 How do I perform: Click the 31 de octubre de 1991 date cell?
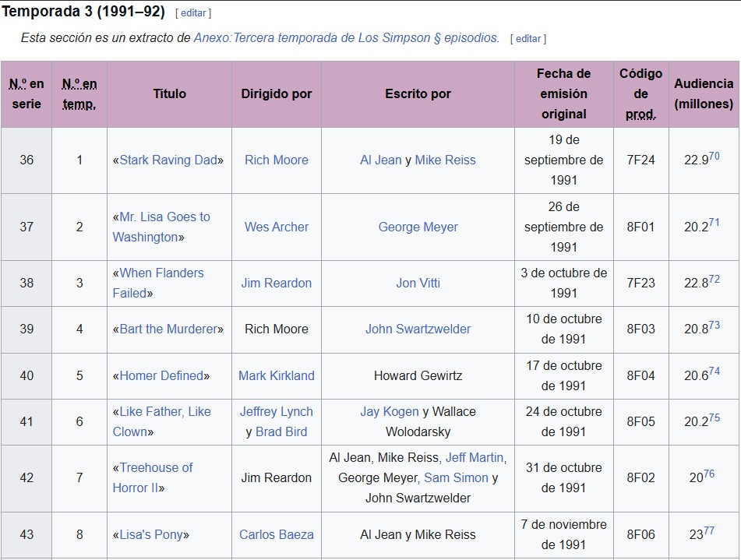[564, 477]
